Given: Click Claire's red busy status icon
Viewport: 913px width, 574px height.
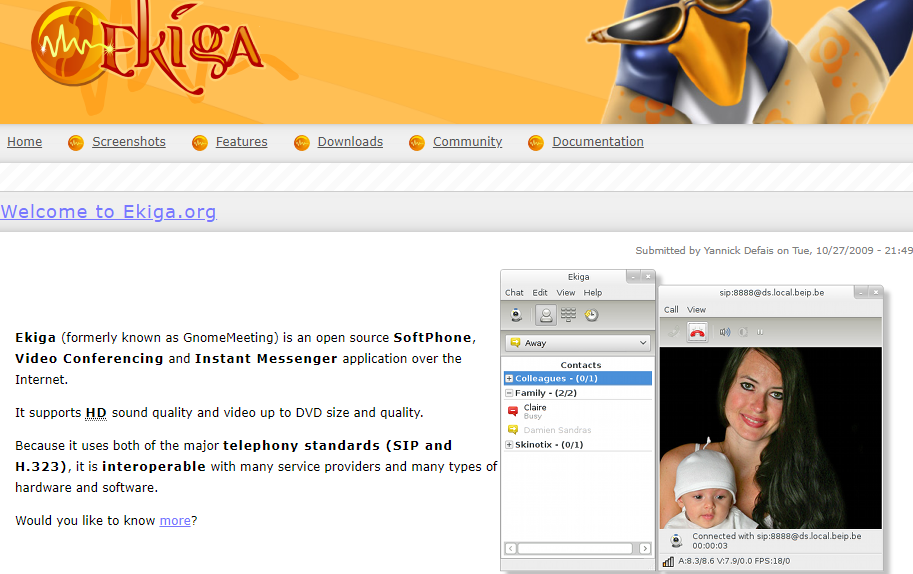Looking at the screenshot, I should pos(513,411).
